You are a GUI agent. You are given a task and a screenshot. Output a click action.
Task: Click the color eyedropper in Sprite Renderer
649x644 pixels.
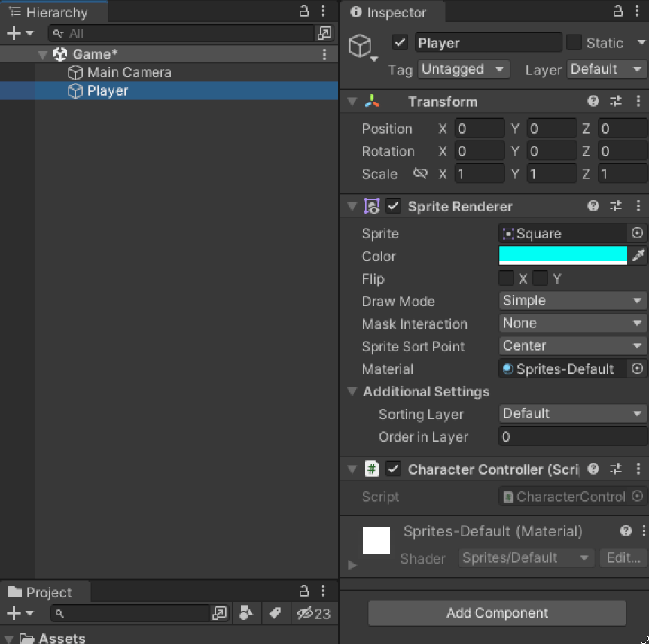point(639,256)
